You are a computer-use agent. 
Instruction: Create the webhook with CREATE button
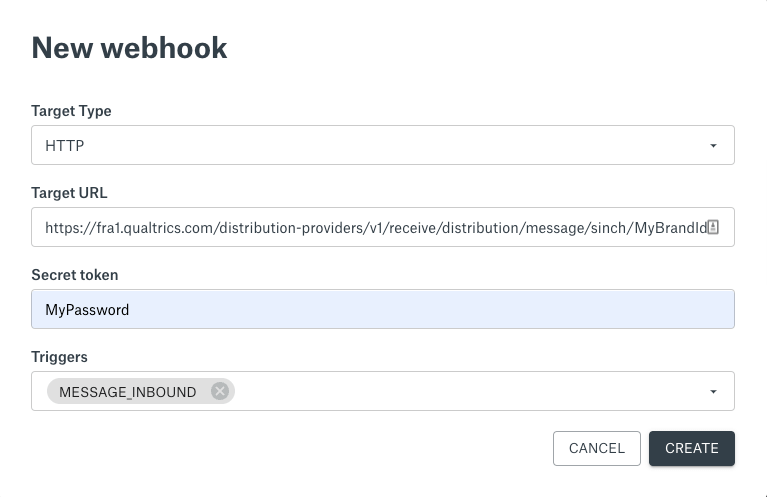pos(692,448)
